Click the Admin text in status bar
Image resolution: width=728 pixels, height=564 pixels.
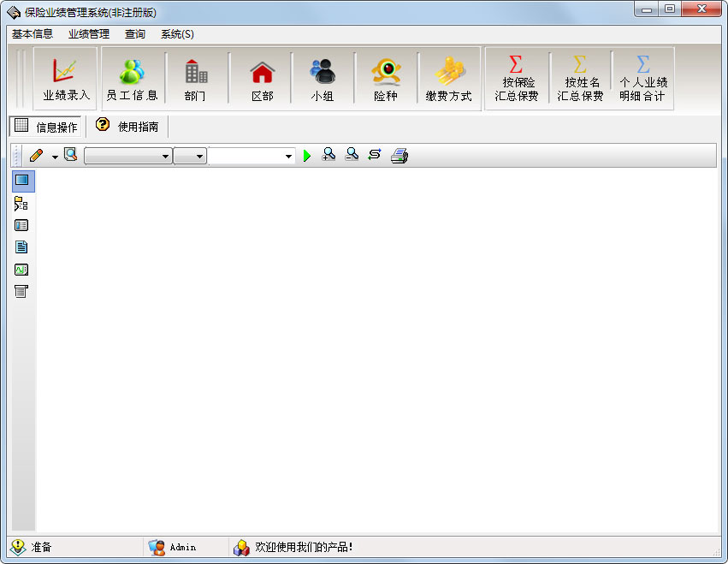coord(183,547)
